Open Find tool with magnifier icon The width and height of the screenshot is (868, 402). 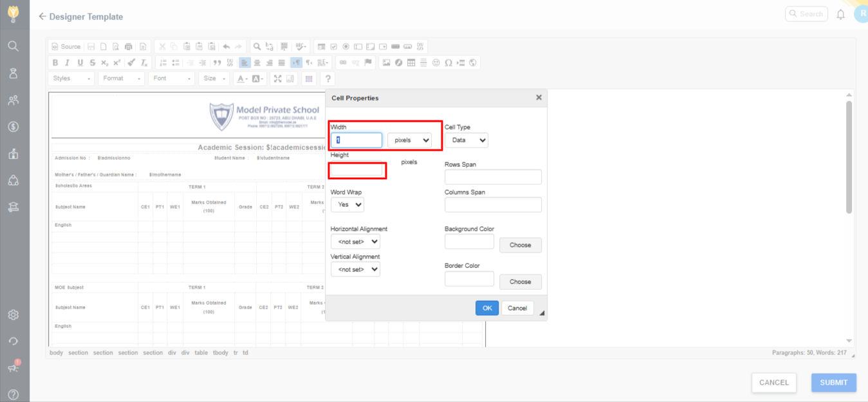point(257,46)
